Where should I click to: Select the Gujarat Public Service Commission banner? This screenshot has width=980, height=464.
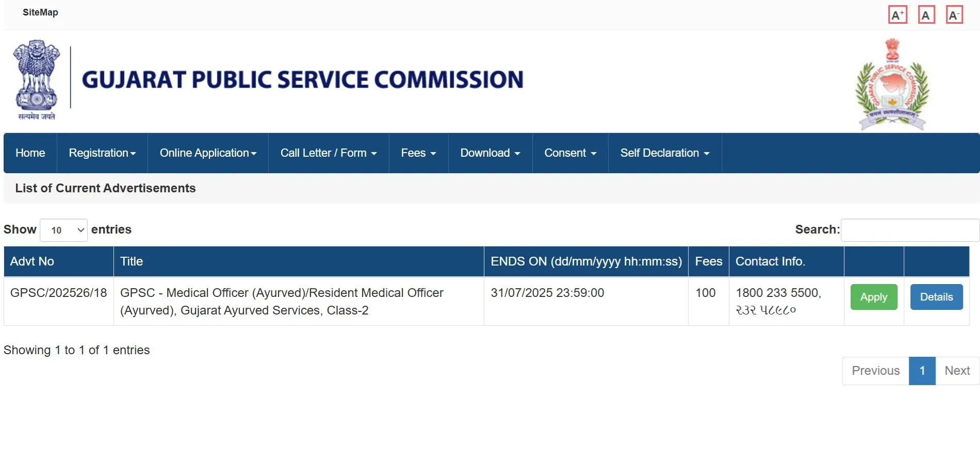(303, 79)
